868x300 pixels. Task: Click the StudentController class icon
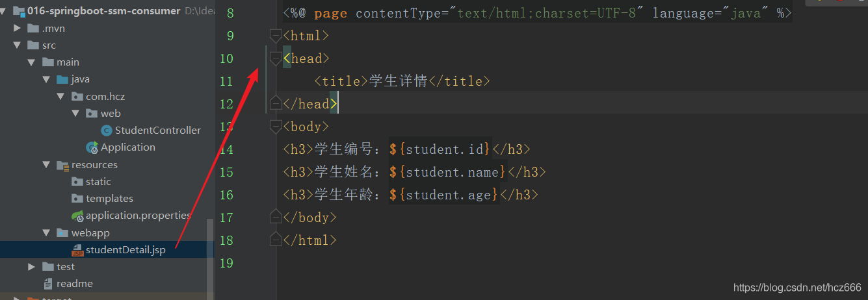(107, 131)
